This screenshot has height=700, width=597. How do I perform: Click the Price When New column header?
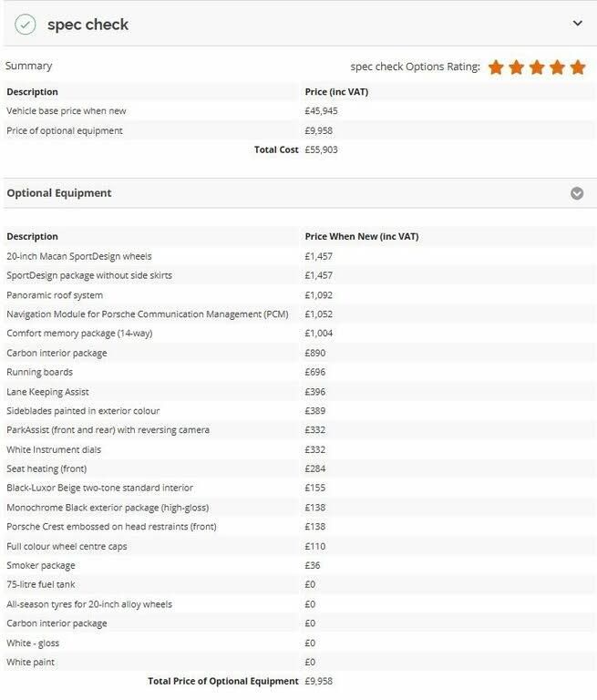[x=362, y=237]
